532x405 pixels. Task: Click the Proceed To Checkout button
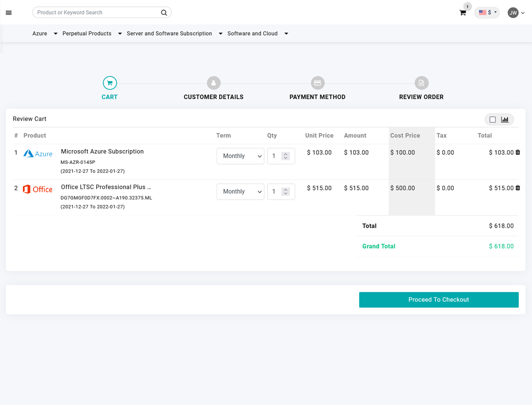point(438,300)
